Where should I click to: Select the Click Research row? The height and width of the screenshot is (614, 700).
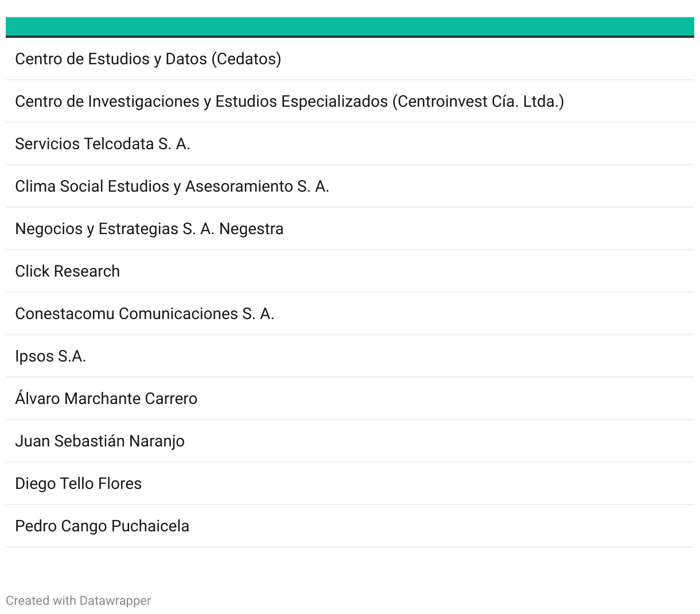[x=67, y=271]
